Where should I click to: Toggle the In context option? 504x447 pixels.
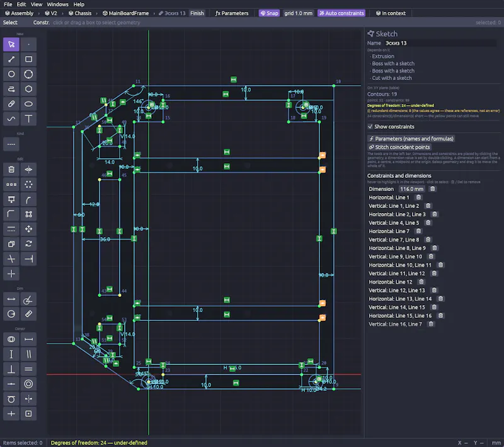tap(391, 13)
